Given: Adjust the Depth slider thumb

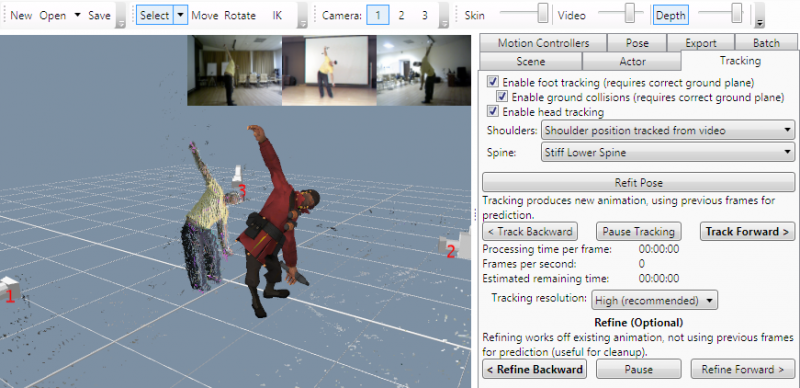Looking at the screenshot, I should [736, 13].
